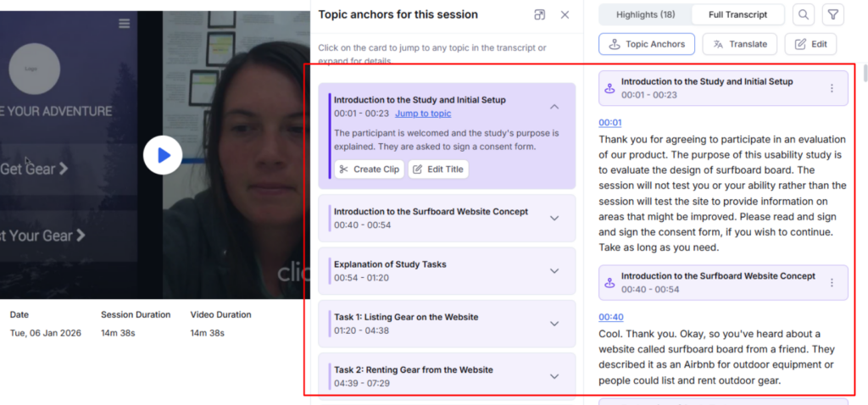Expand Task 1: Listing Gear card
The image size is (868, 405).
pyautogui.click(x=554, y=324)
